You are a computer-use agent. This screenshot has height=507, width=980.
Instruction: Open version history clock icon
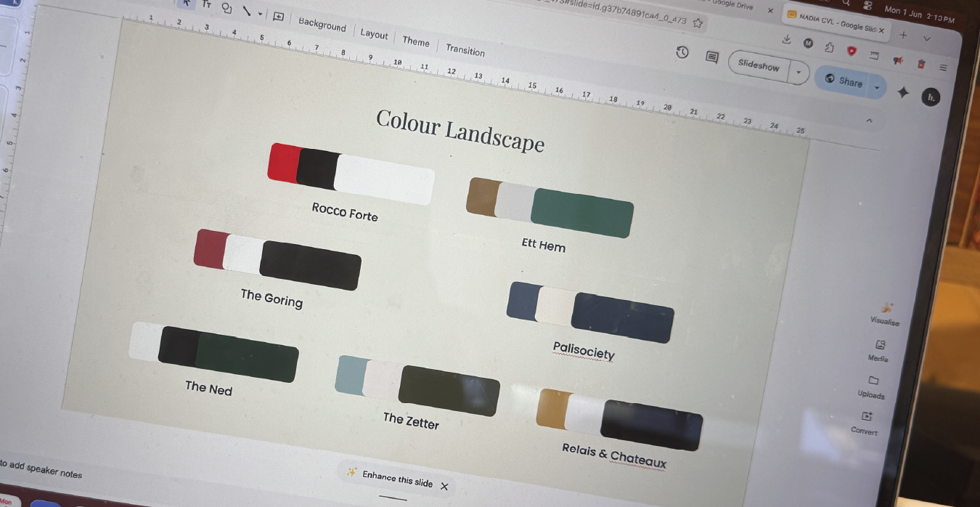(682, 52)
